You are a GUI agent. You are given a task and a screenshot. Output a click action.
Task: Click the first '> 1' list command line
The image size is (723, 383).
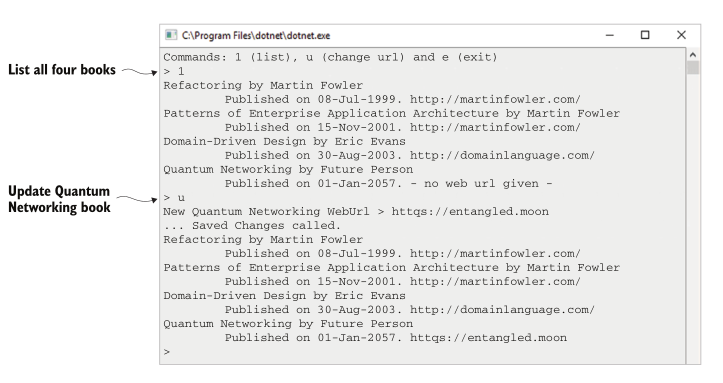pos(174,71)
